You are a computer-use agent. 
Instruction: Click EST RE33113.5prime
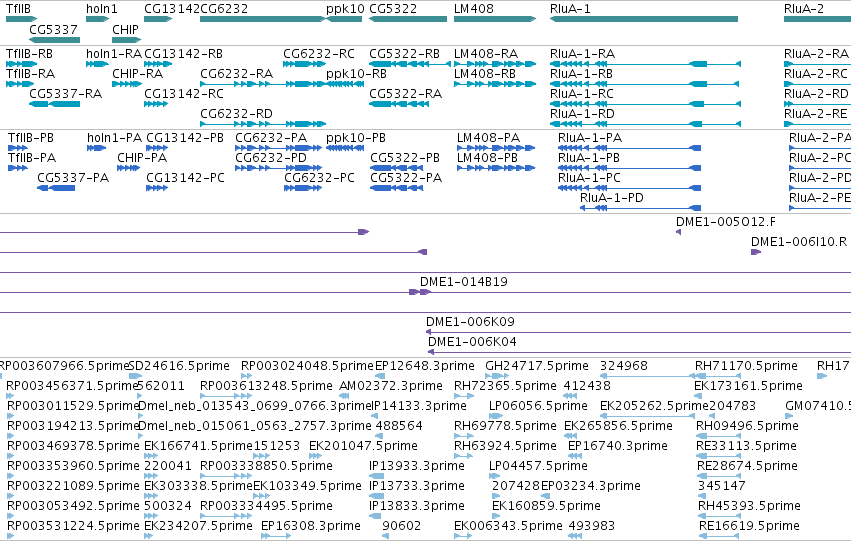(718, 456)
